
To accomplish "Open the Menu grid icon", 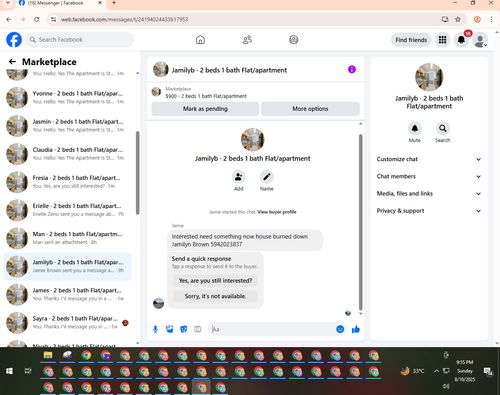I will [442, 40].
